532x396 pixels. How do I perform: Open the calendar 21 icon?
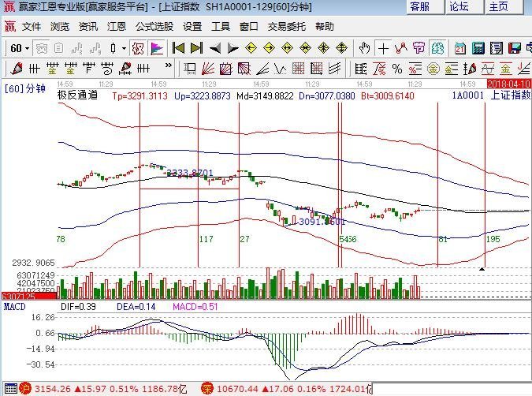point(460,49)
